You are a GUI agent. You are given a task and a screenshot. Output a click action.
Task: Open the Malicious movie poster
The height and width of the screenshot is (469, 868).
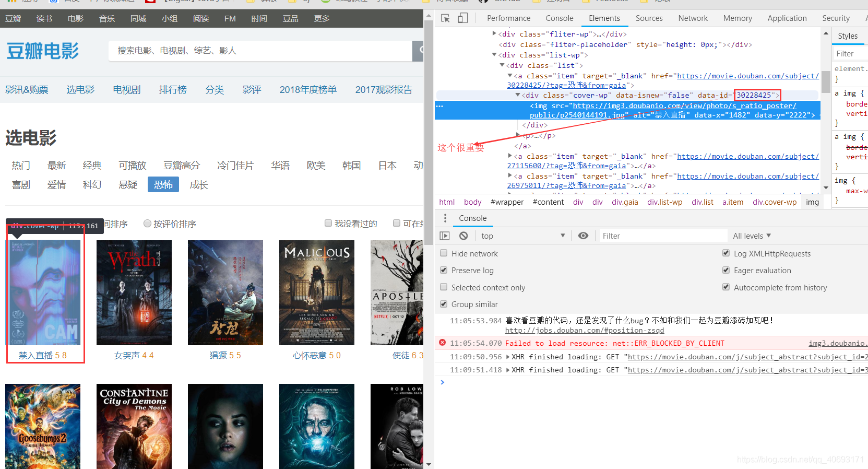click(317, 292)
